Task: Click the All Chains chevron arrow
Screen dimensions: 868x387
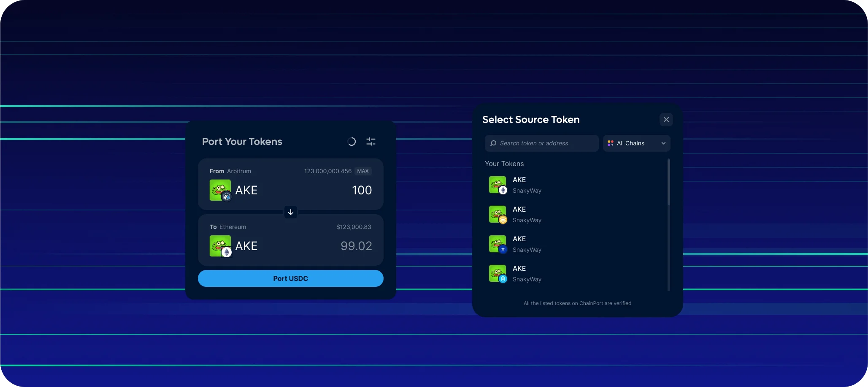Action: point(663,143)
